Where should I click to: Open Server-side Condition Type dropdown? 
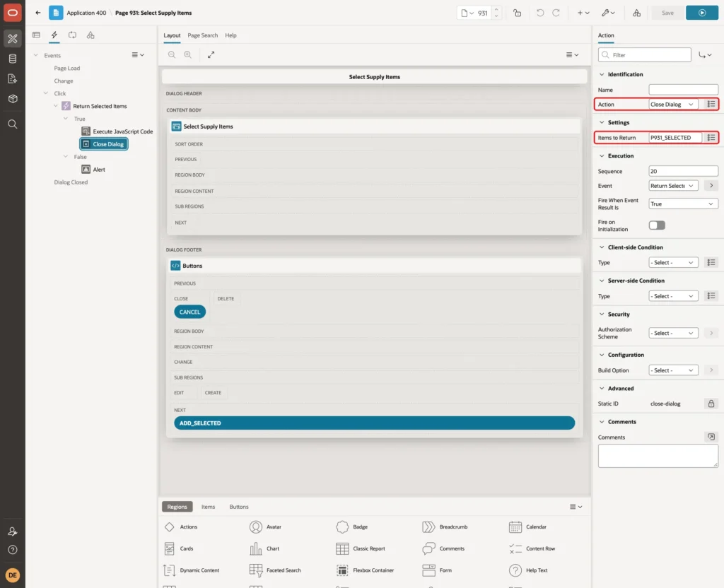[673, 296]
